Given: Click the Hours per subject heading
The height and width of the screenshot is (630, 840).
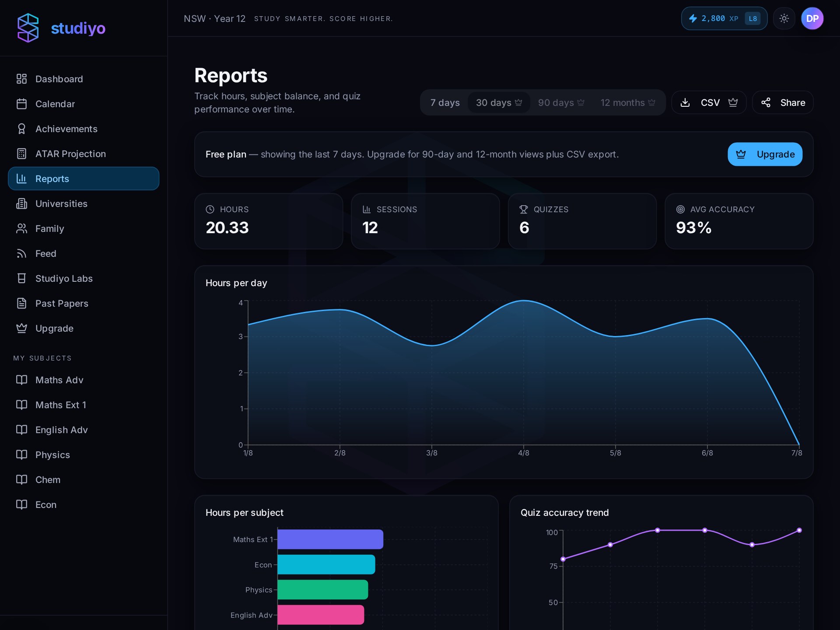Looking at the screenshot, I should pos(245,512).
